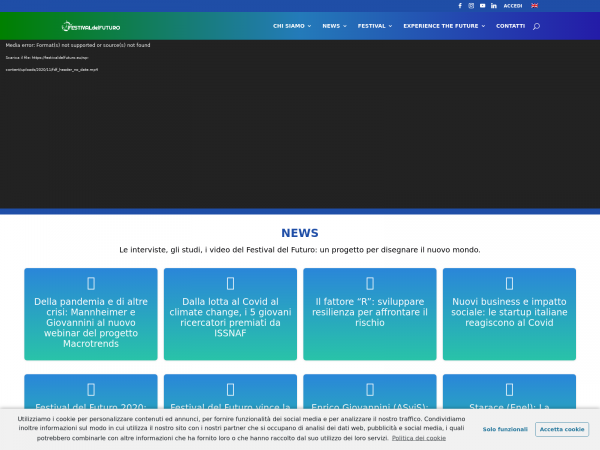Click the Accedi login link
Viewport: 600px width, 450px height.
512,6
